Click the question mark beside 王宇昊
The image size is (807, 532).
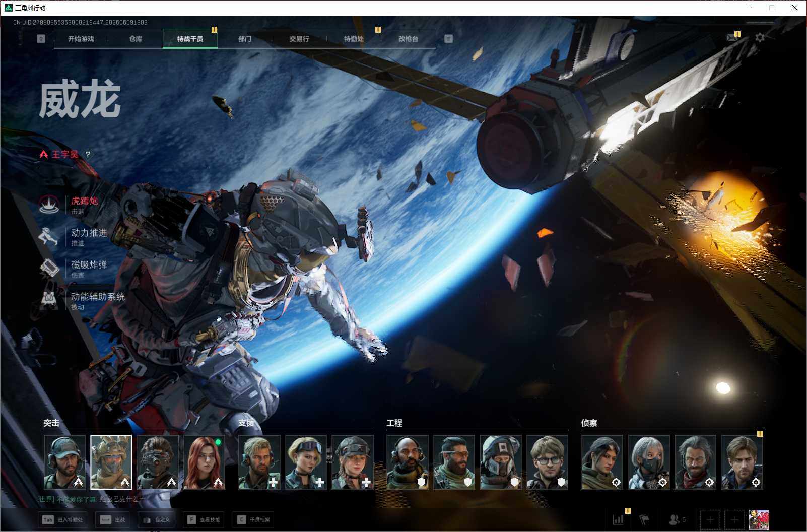point(88,155)
